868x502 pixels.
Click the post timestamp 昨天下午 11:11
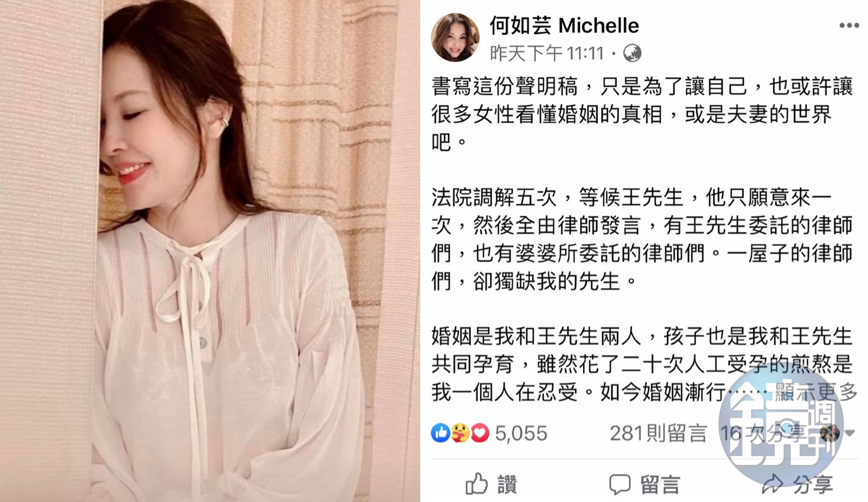click(x=547, y=53)
